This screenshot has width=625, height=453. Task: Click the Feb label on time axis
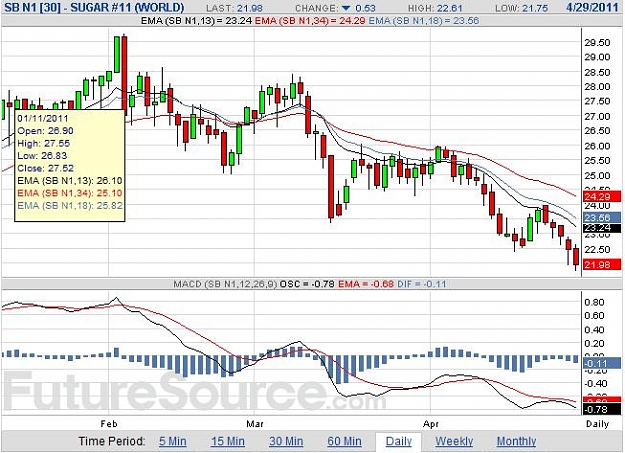pos(108,423)
